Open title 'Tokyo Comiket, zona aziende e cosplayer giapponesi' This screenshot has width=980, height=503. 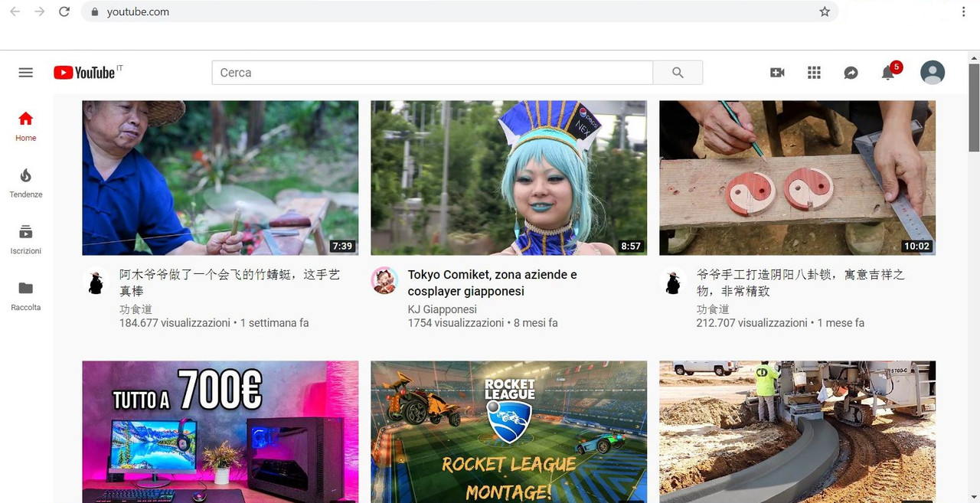pos(492,283)
